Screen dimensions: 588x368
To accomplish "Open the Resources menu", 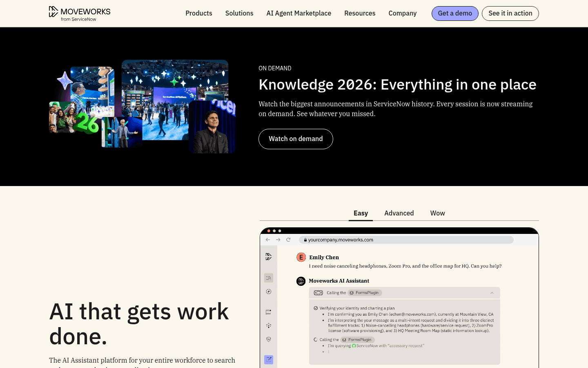I will [x=360, y=13].
